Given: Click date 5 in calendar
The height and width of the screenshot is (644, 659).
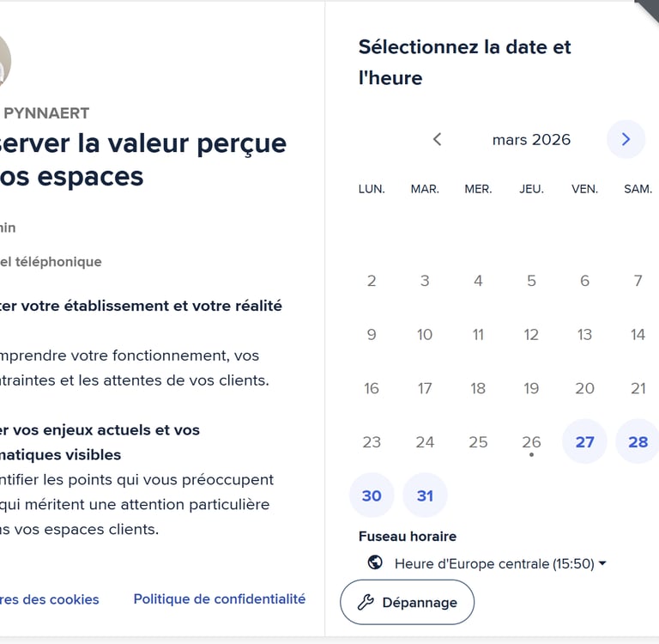Looking at the screenshot, I should click(x=531, y=281).
